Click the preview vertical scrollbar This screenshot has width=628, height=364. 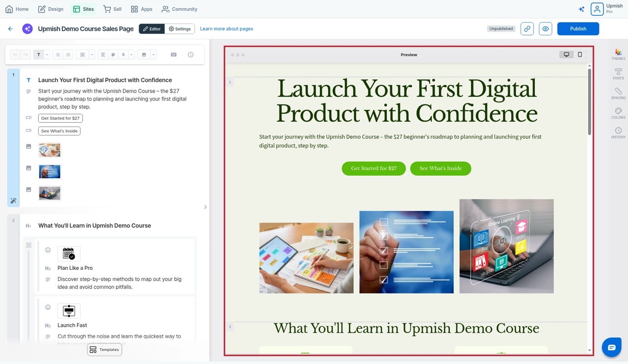589,102
